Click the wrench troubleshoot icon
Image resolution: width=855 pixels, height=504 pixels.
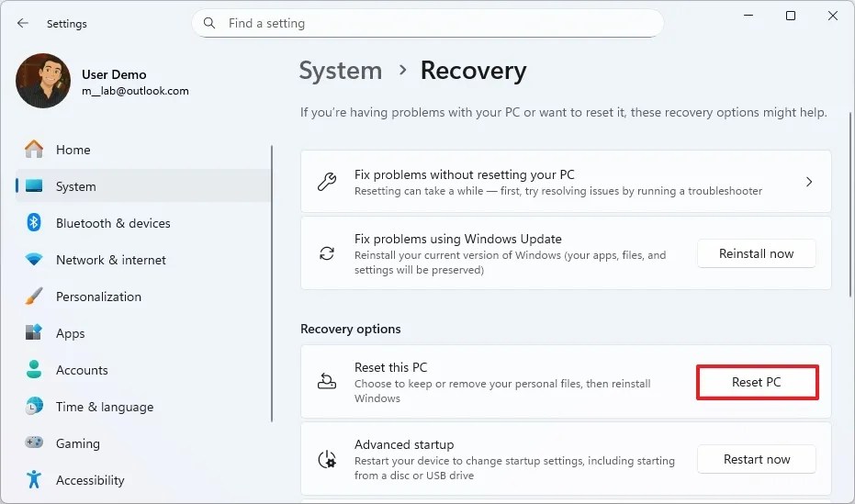327,182
